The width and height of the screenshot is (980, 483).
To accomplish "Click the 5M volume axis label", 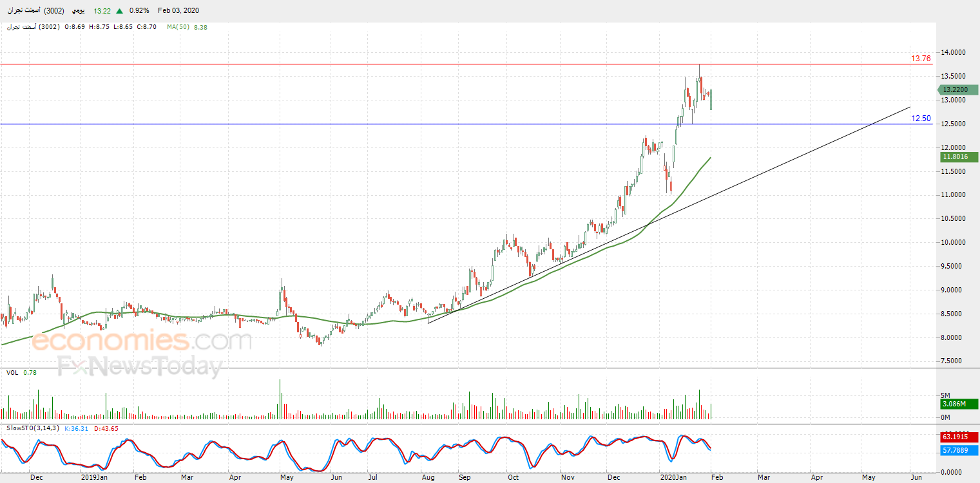I will click(x=946, y=395).
